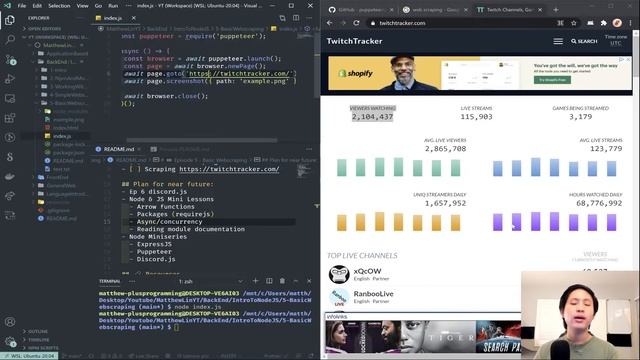Screen dimensions: 640x360
Task: Open Remote Explorer view in activity bar
Action: (10, 98)
